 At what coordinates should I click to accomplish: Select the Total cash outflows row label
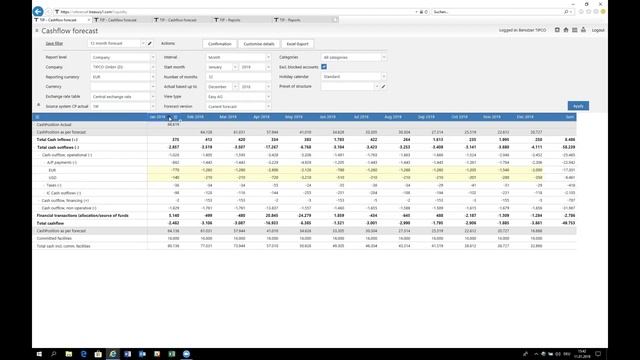[x=58, y=147]
